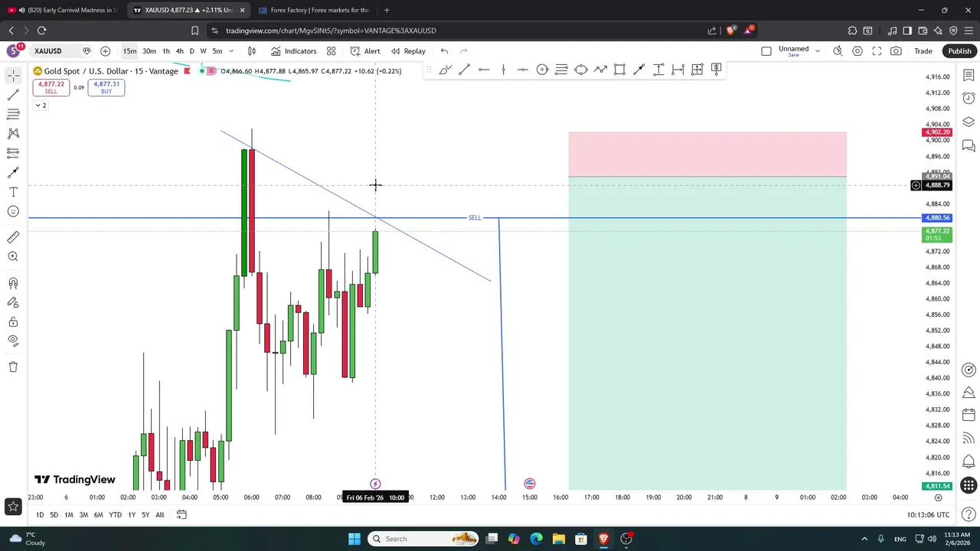Viewport: 980px width, 551px height.
Task: Open the chart type candles selector
Action: tap(251, 51)
